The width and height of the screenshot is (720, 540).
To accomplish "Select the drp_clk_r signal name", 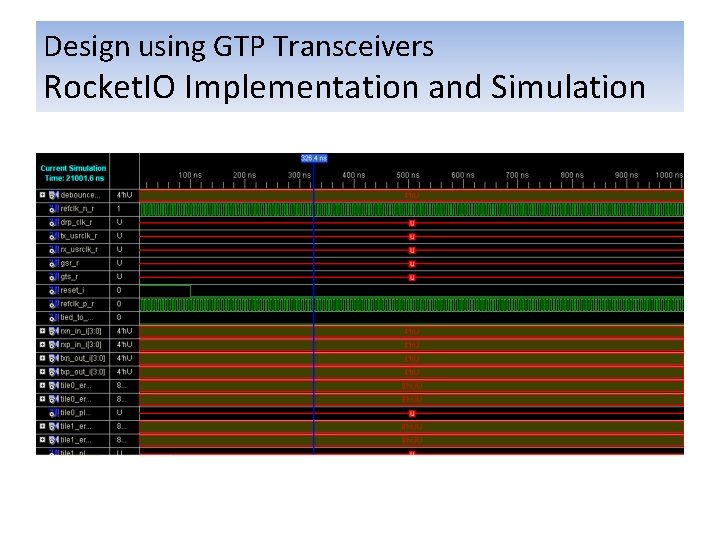I will pyautogui.click(x=76, y=222).
